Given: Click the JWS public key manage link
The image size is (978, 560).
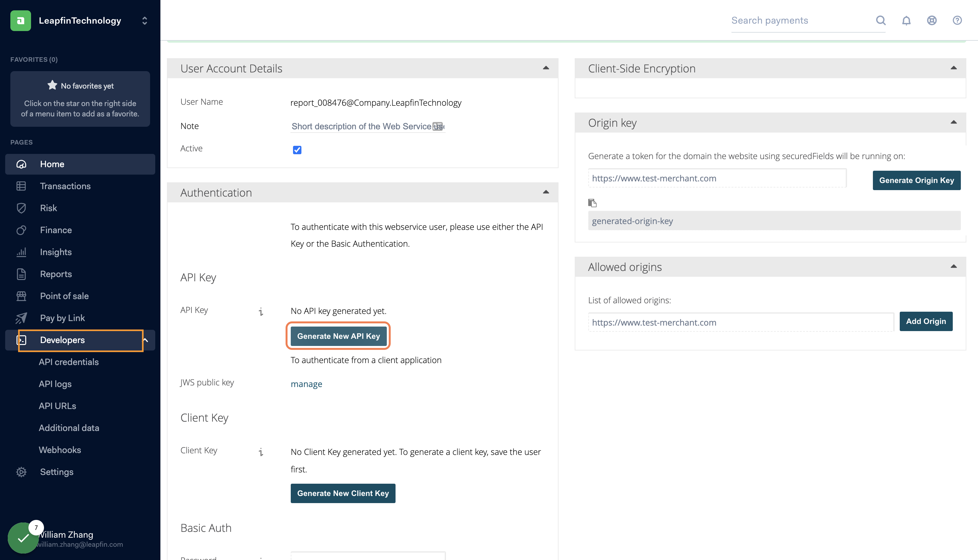Looking at the screenshot, I should (306, 384).
